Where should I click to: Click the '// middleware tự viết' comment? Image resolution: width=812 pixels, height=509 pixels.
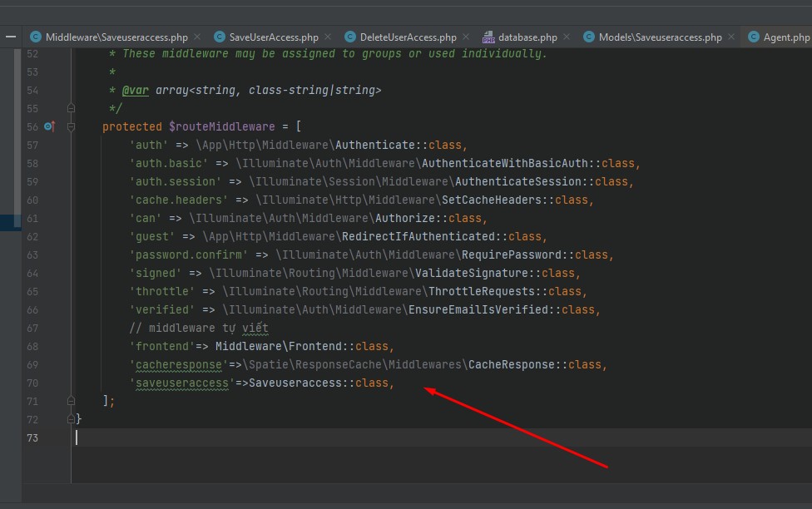click(x=199, y=329)
